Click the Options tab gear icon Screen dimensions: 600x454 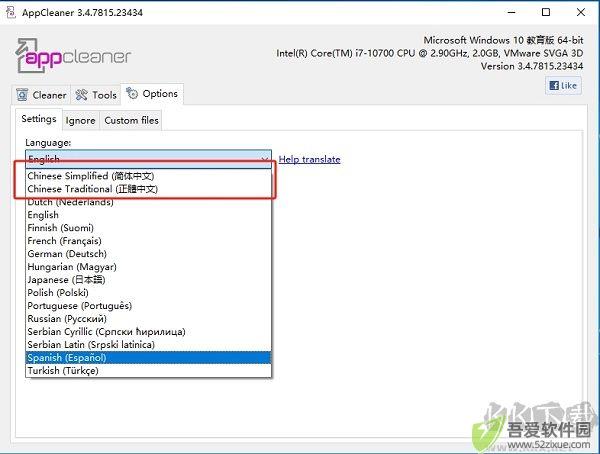click(132, 93)
